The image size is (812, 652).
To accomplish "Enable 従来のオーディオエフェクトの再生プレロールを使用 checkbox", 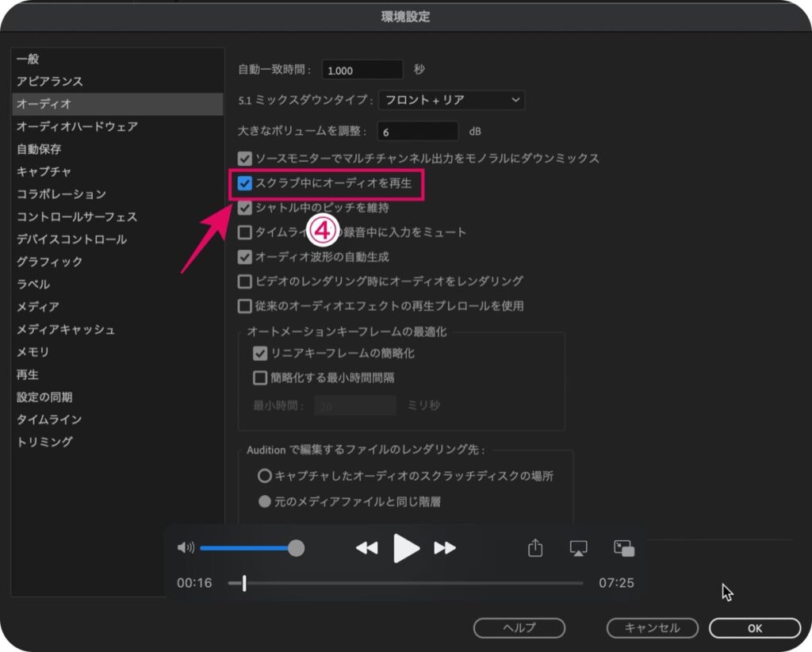I will click(x=244, y=306).
